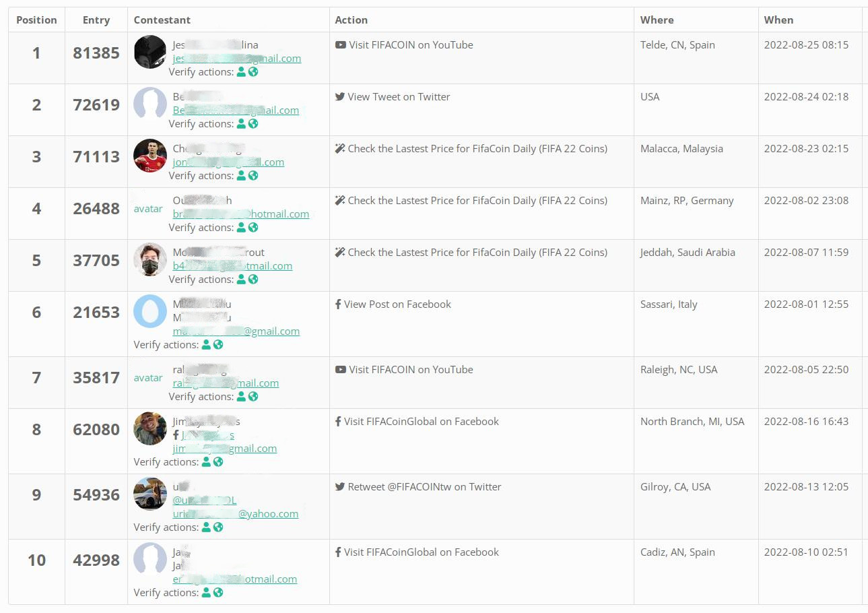Click the person verify icon in position 1 row
This screenshot has height=613, width=868.
click(241, 72)
